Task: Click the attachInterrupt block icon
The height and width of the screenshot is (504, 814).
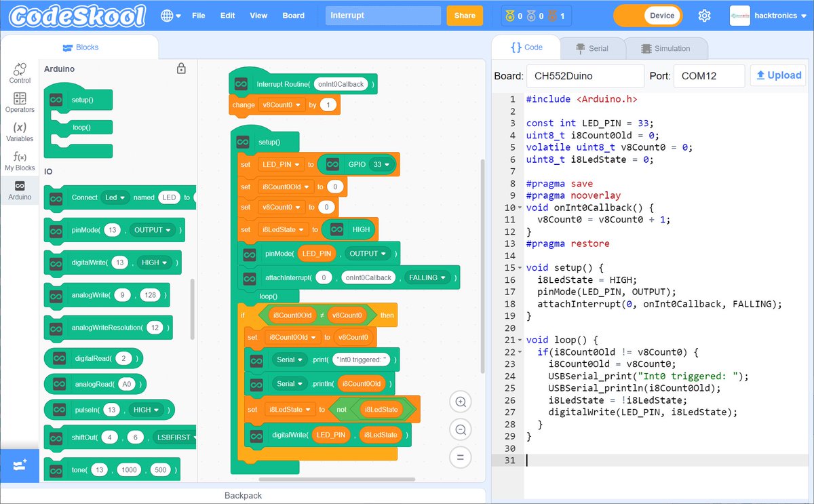Action: click(x=250, y=277)
